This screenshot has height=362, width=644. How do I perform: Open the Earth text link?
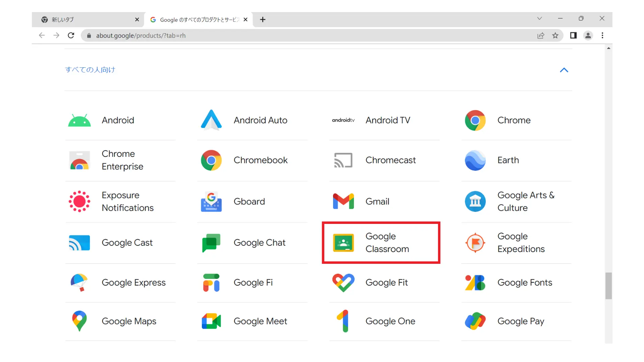pos(508,160)
